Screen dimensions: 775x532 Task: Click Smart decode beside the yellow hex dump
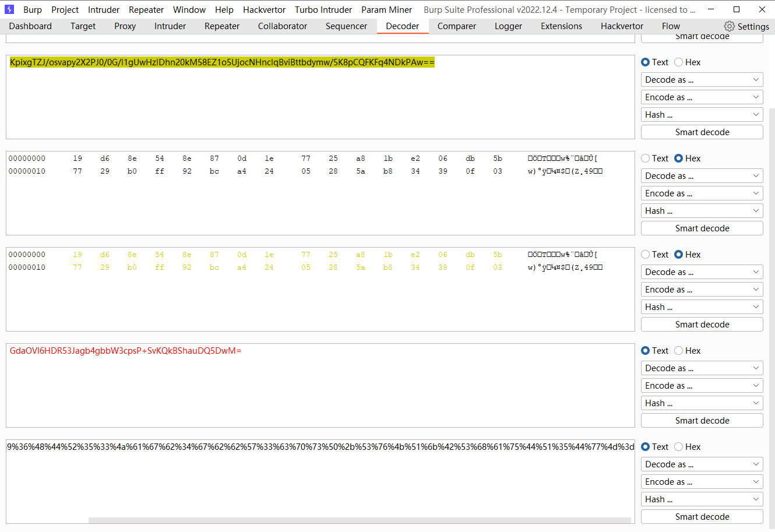[x=702, y=325]
